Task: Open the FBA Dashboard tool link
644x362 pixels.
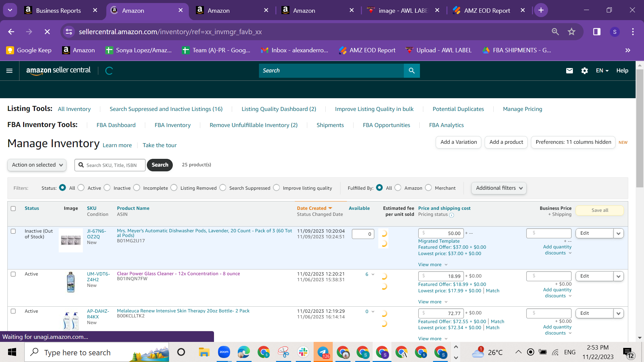Action: pyautogui.click(x=116, y=125)
